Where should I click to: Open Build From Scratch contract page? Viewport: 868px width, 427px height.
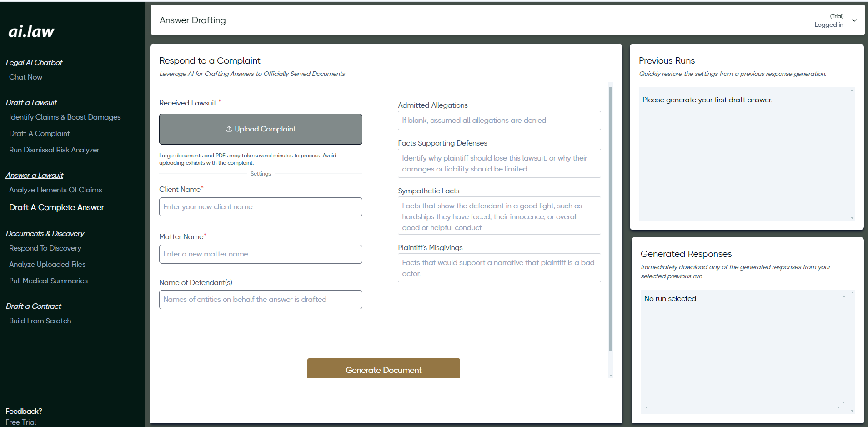(x=40, y=321)
